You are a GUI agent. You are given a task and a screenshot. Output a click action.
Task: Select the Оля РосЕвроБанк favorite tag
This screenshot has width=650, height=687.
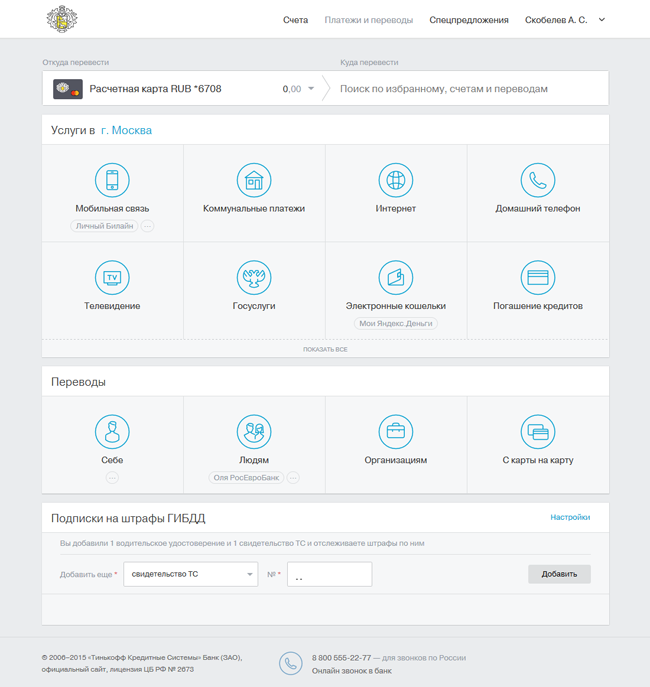[246, 478]
